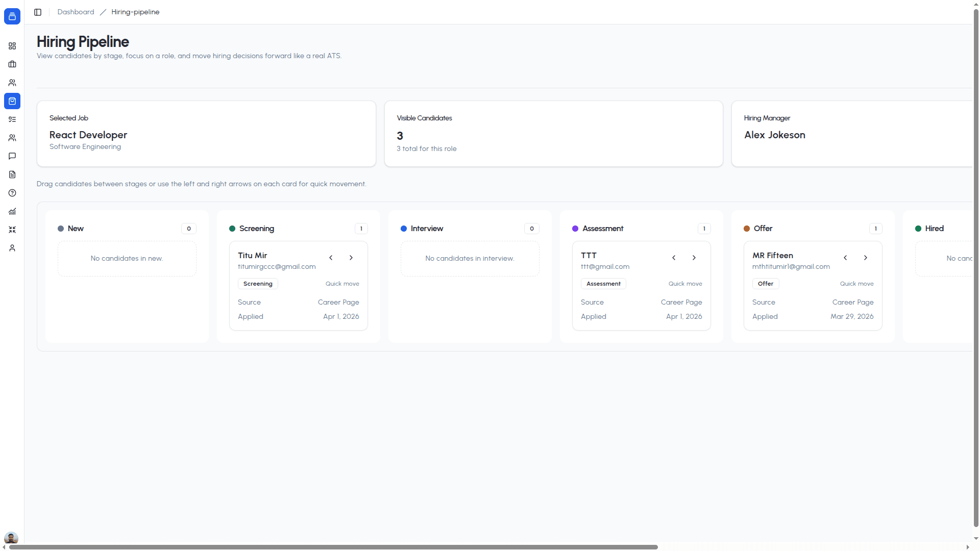
Task: Click Quick move label on Titu Mir card
Action: [x=342, y=284]
